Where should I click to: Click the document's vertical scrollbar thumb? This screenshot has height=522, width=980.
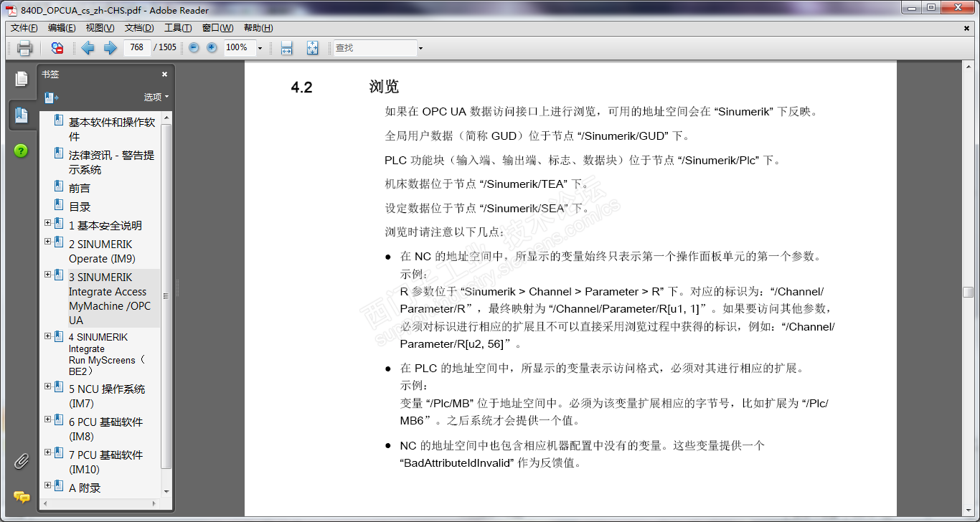pyautogui.click(x=968, y=292)
